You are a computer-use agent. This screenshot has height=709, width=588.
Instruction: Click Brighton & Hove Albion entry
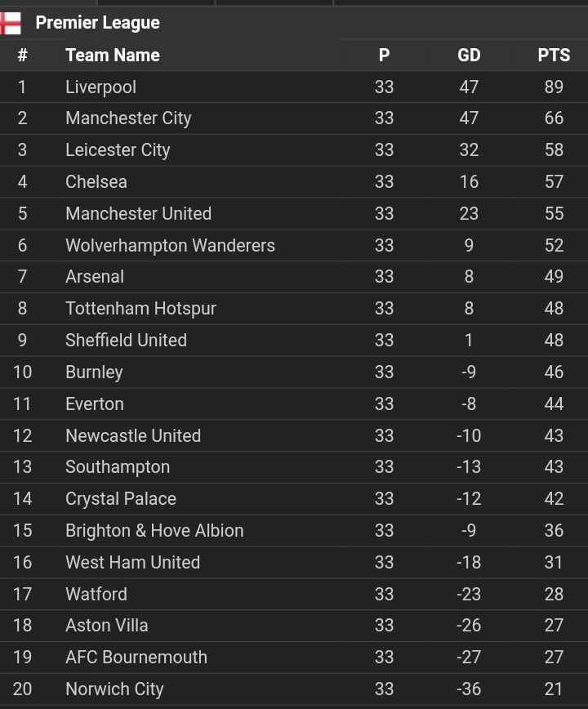pyautogui.click(x=154, y=531)
